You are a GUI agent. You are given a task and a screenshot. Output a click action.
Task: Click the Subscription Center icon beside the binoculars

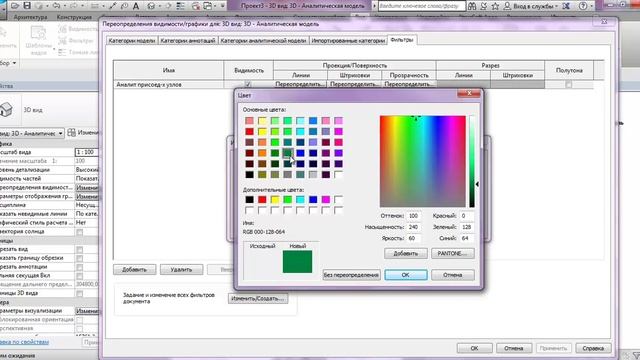click(x=484, y=6)
